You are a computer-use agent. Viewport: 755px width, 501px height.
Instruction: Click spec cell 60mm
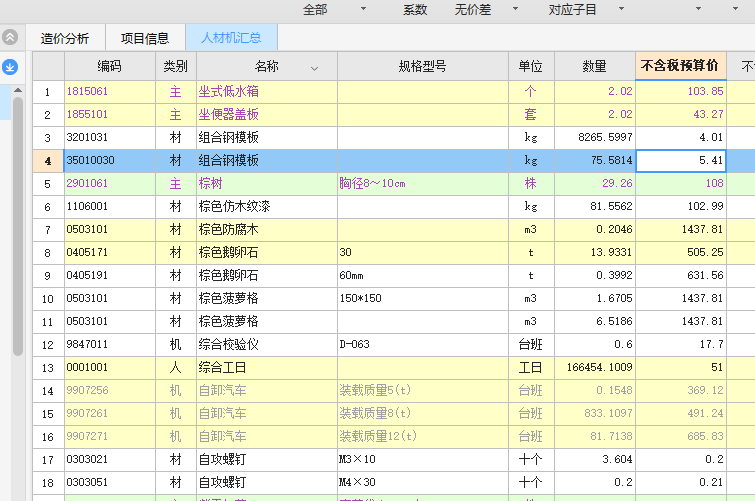[x=423, y=276]
